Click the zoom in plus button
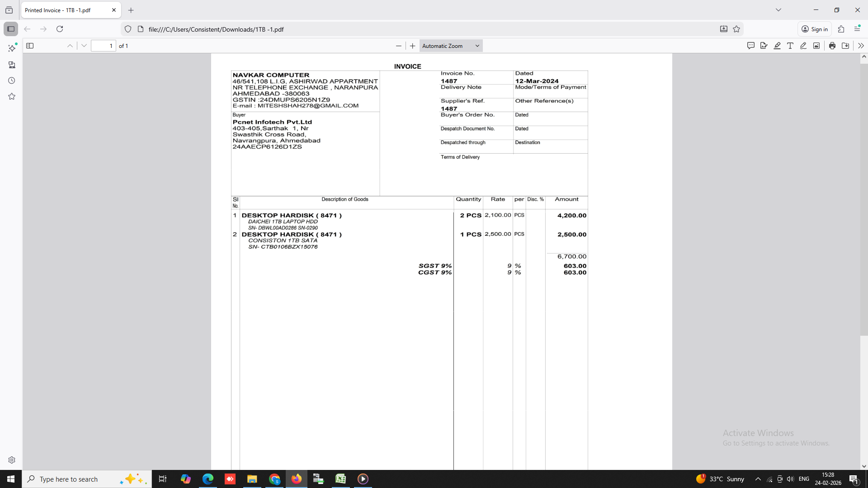The image size is (868, 488). point(412,46)
